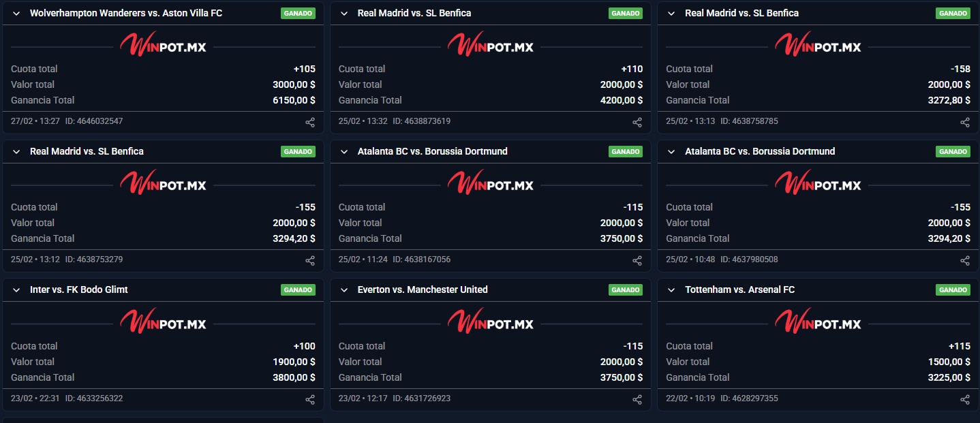Click the text 'ID: 4628297355'
Viewport: 980px width, 423px height.
click(749, 398)
